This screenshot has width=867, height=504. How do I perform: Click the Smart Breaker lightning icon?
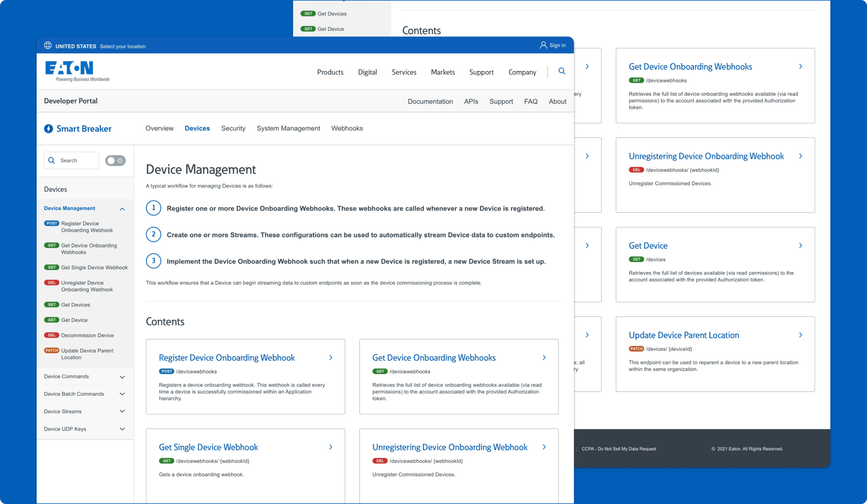click(48, 129)
